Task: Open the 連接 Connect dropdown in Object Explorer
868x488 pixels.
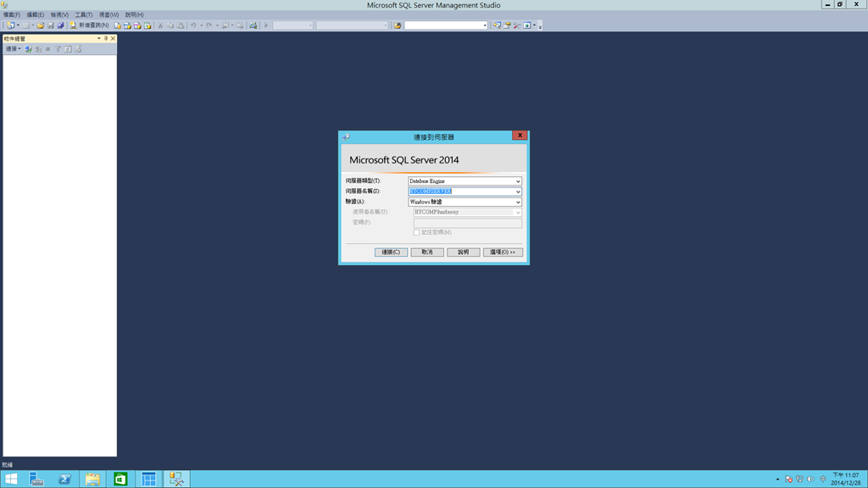Action: 14,49
